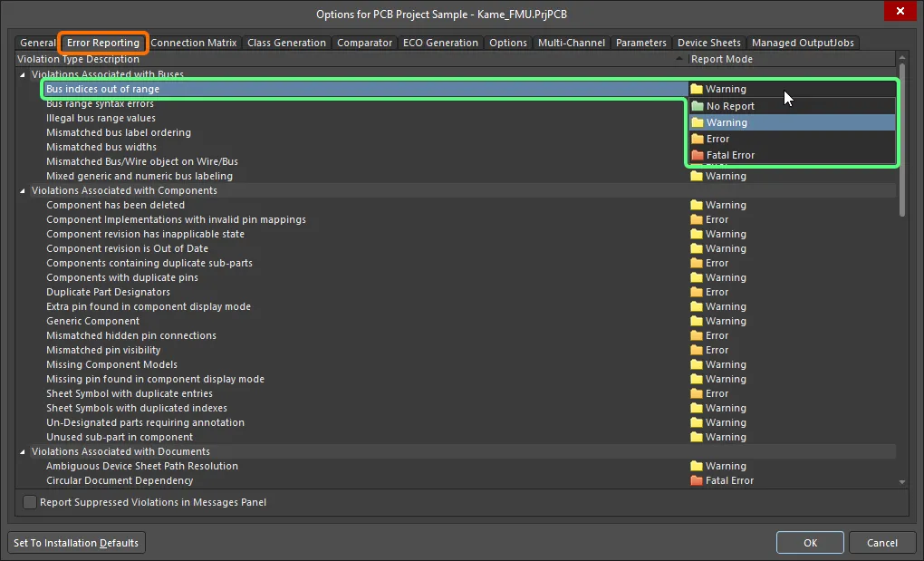Open the Managed OutputJobs tab
Screen dimensions: 924x561
[803, 43]
